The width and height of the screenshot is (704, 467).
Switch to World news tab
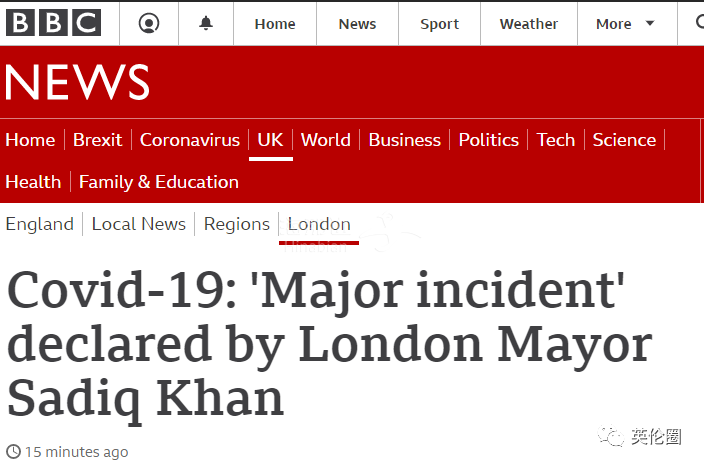(x=326, y=140)
